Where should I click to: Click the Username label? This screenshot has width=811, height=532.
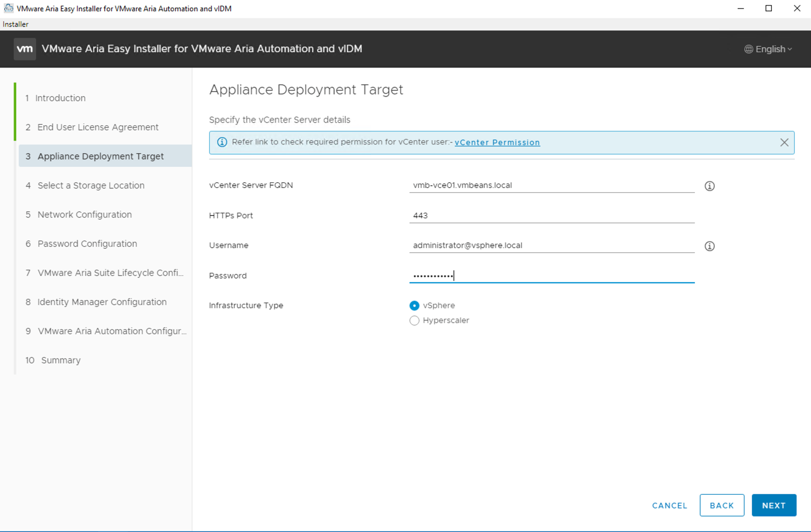coord(228,246)
